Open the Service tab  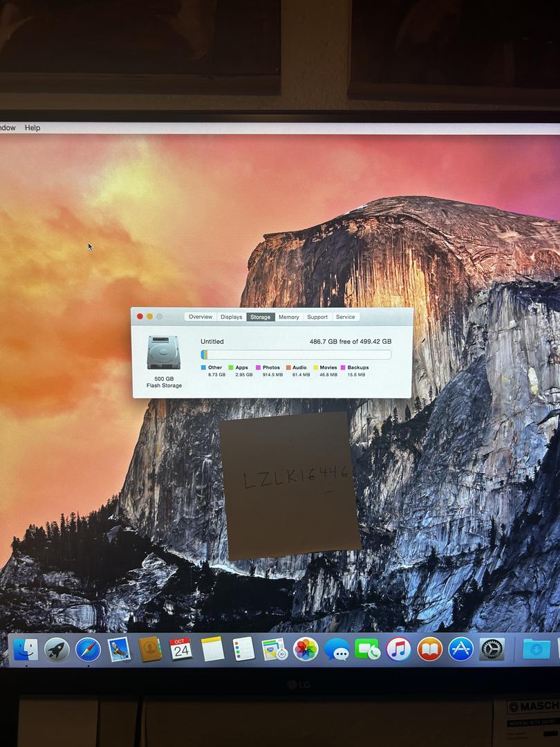point(345,317)
